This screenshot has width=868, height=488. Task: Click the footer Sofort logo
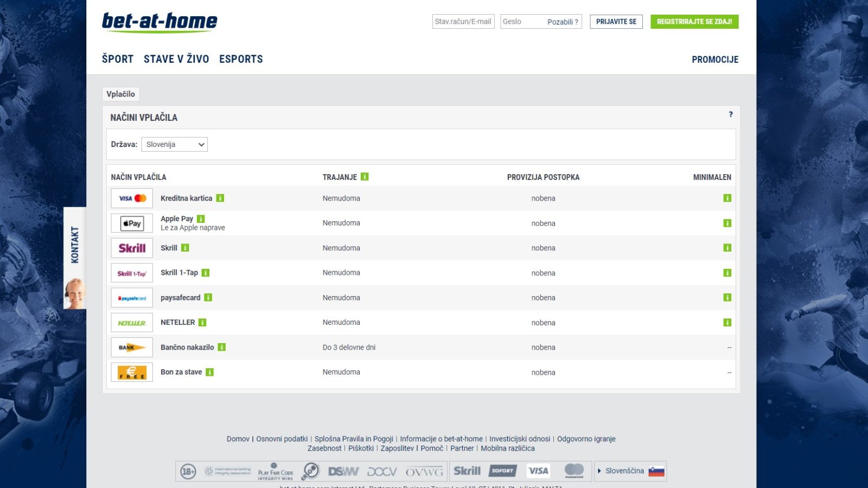(x=502, y=471)
